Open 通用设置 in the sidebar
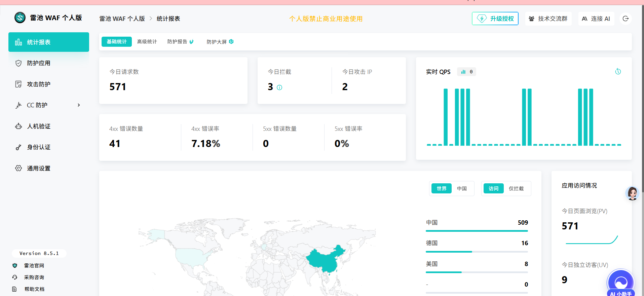Image resolution: width=644 pixels, height=296 pixels. pos(49,168)
